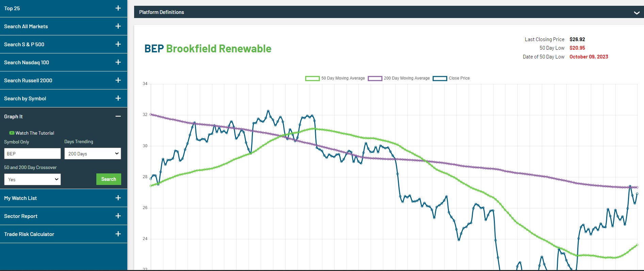Expand Platform Definitions chevron
Screen dimensions: 644x271
(x=637, y=13)
